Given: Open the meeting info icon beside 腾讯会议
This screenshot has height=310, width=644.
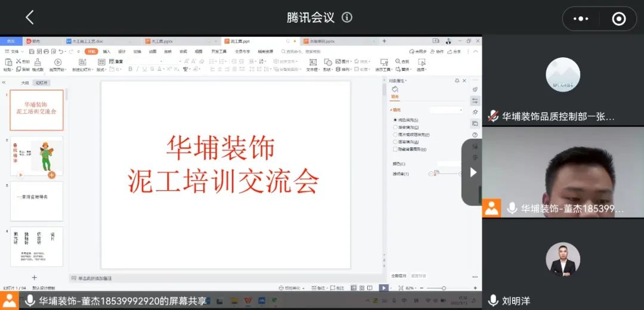Looking at the screenshot, I should [347, 18].
